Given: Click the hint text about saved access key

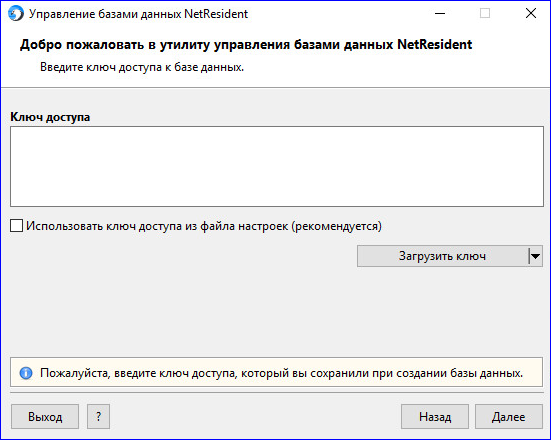Looking at the screenshot, I should tap(281, 373).
